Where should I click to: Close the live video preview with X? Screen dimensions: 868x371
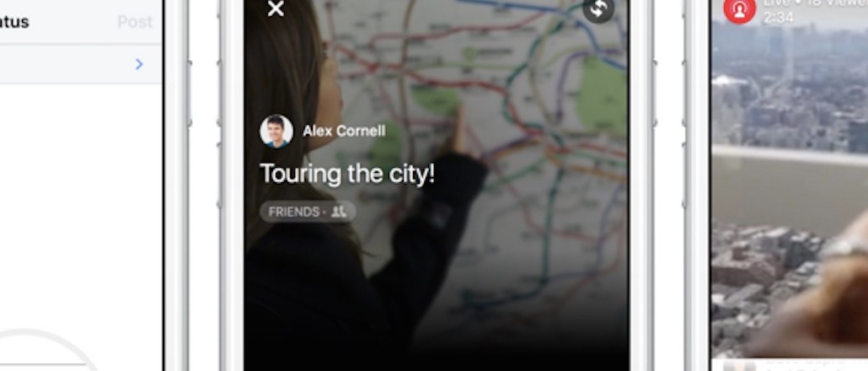click(x=276, y=8)
